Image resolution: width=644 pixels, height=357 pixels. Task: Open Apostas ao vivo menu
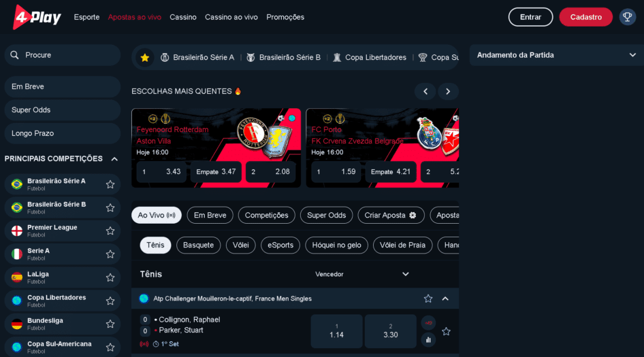coord(134,17)
